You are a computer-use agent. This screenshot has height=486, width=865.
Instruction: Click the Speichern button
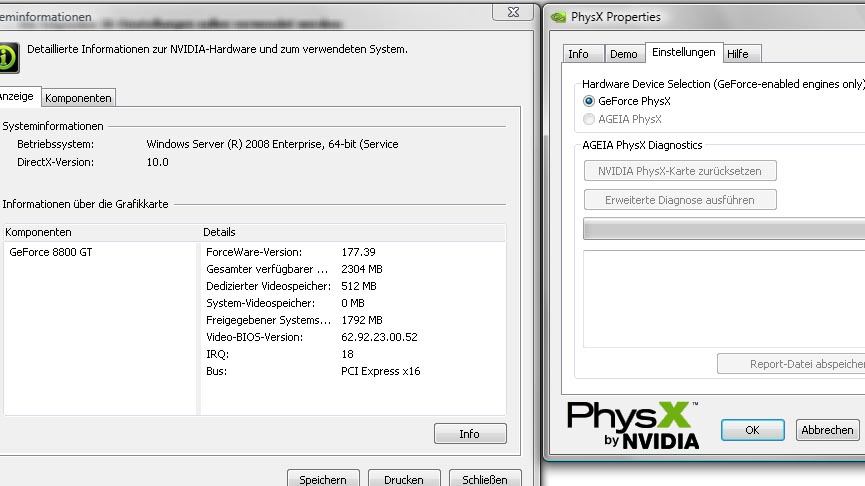[x=323, y=479]
